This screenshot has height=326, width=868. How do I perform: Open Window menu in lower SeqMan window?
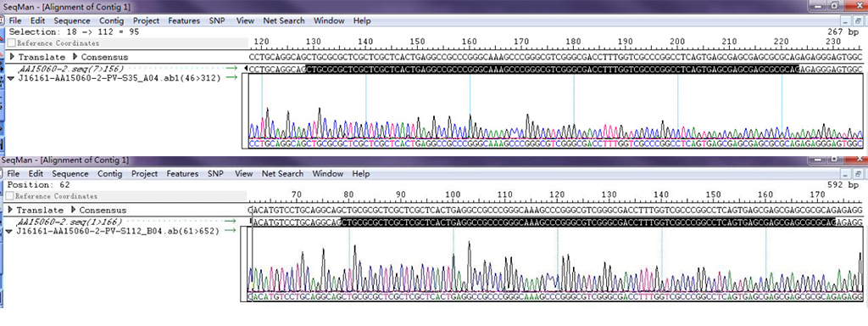[328, 173]
